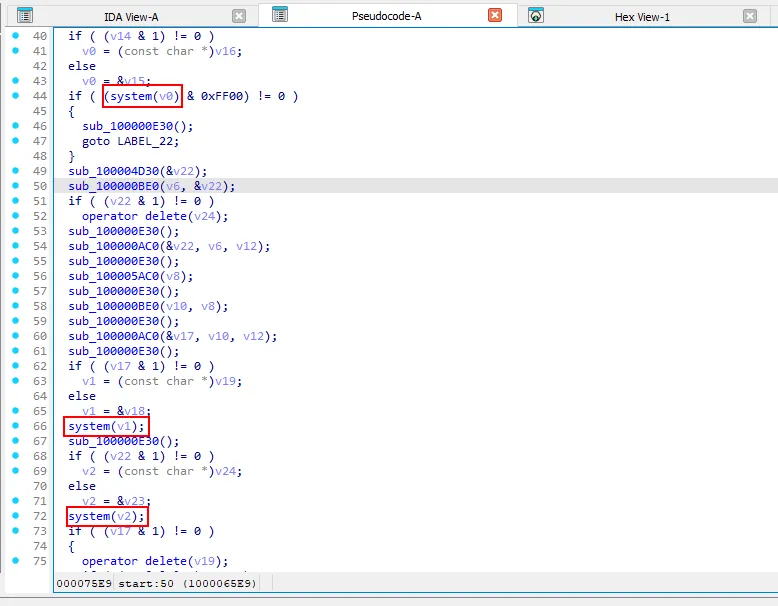Click the IDA View-A tab icon
The width and height of the screenshot is (778, 606).
[25, 16]
